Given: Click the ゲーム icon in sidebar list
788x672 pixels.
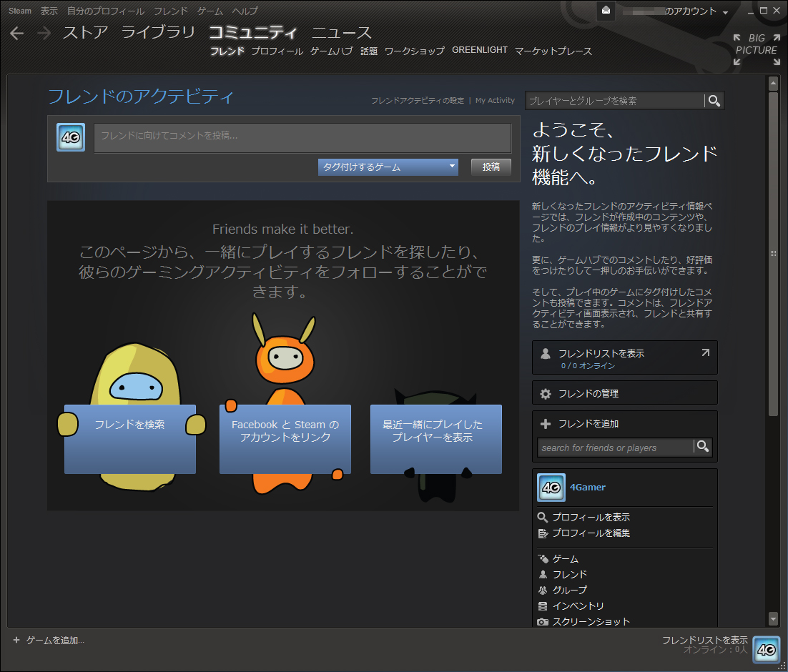Looking at the screenshot, I should pyautogui.click(x=543, y=558).
